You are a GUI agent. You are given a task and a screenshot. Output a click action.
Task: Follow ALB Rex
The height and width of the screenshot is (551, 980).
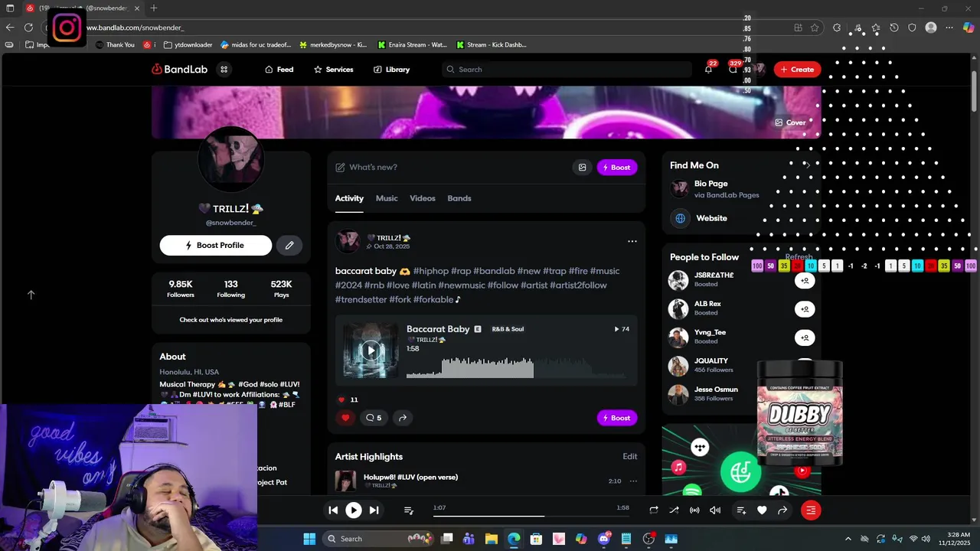point(805,309)
